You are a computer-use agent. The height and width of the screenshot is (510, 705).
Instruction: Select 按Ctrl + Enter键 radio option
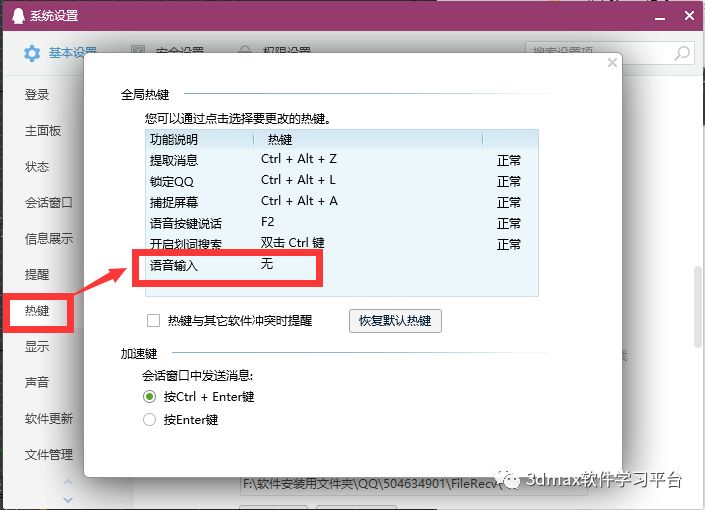[x=149, y=397]
